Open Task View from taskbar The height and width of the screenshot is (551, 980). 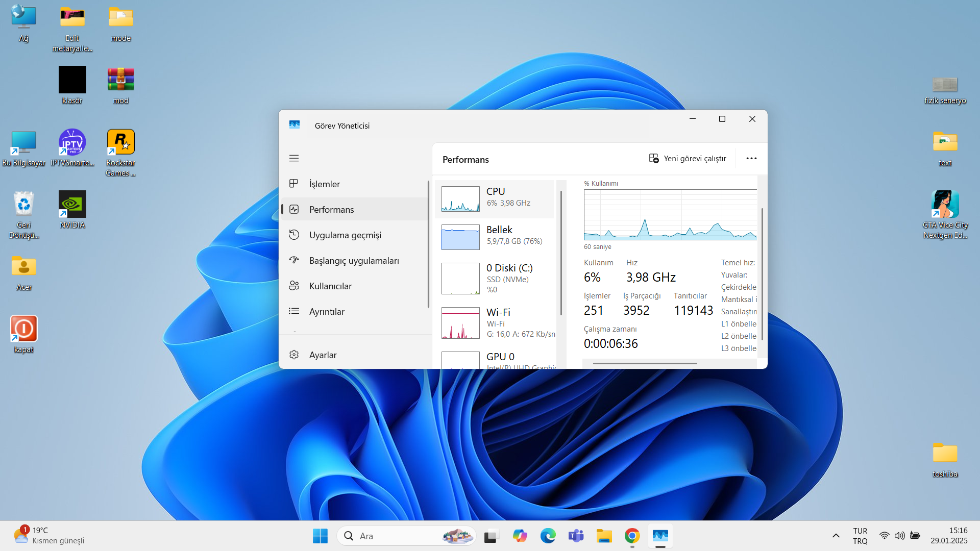pyautogui.click(x=491, y=536)
